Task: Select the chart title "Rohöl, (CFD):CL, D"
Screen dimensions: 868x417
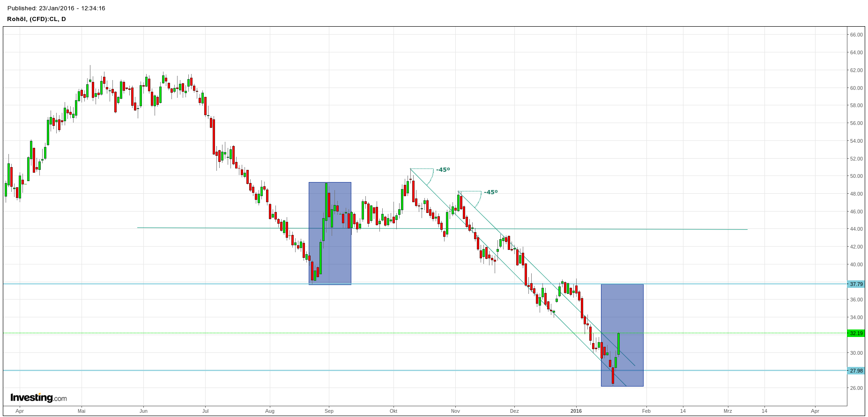Action: (x=37, y=19)
